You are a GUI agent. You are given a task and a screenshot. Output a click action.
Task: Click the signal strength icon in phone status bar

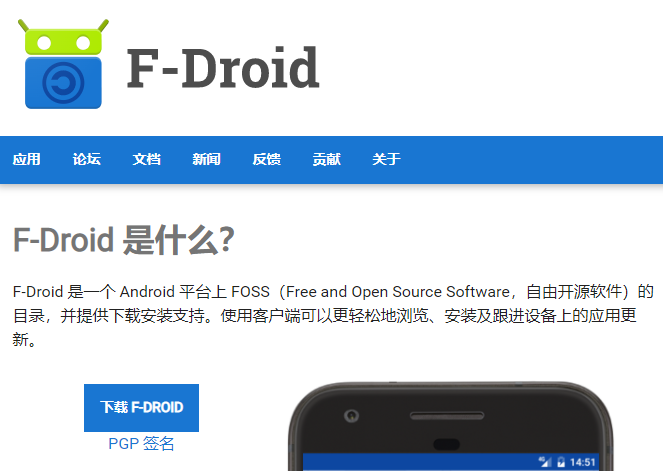[545, 462]
